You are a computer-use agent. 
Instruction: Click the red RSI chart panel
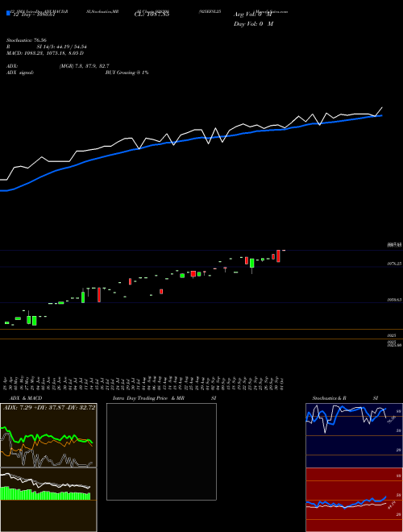point(354,500)
